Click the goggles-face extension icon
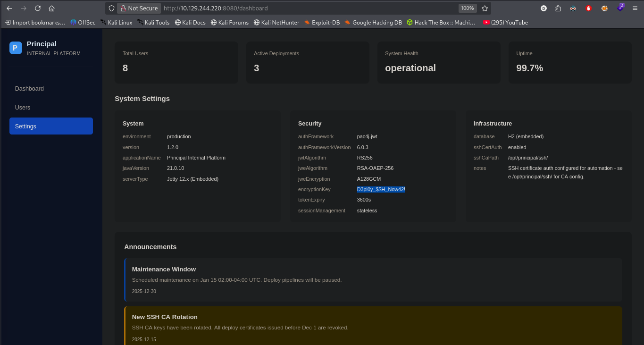The width and height of the screenshot is (644, 345). click(573, 8)
